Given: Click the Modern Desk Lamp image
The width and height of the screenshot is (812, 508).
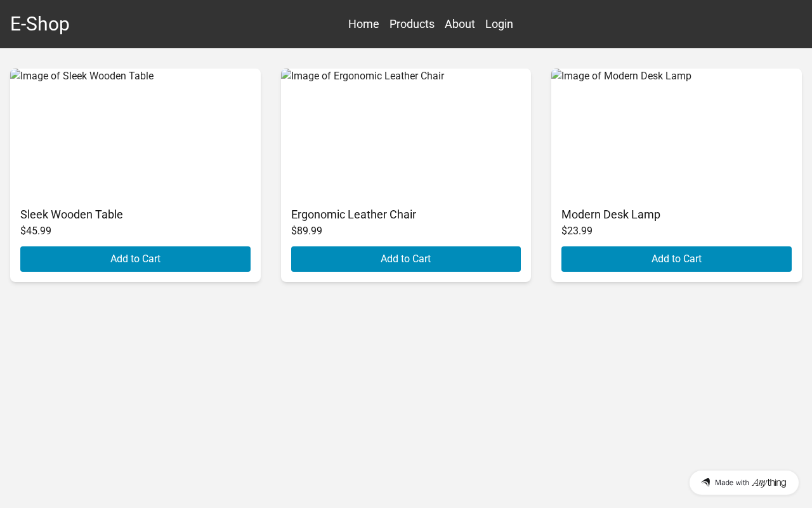Looking at the screenshot, I should point(676,133).
